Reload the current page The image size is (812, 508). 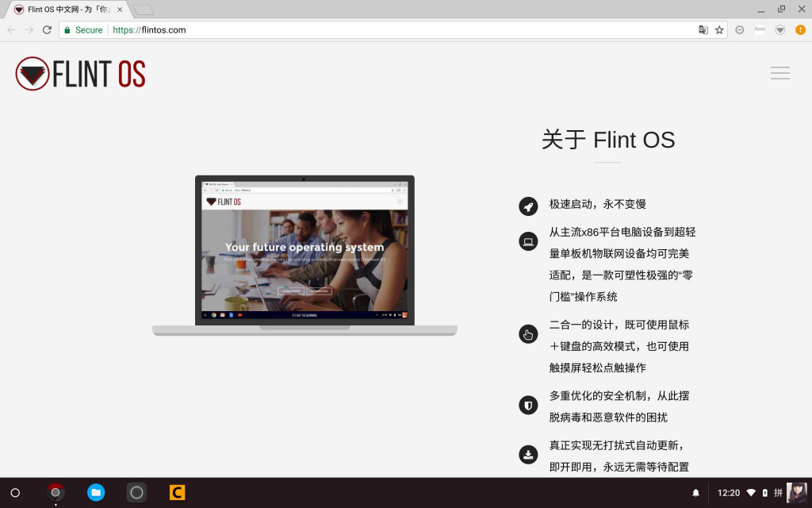(47, 30)
